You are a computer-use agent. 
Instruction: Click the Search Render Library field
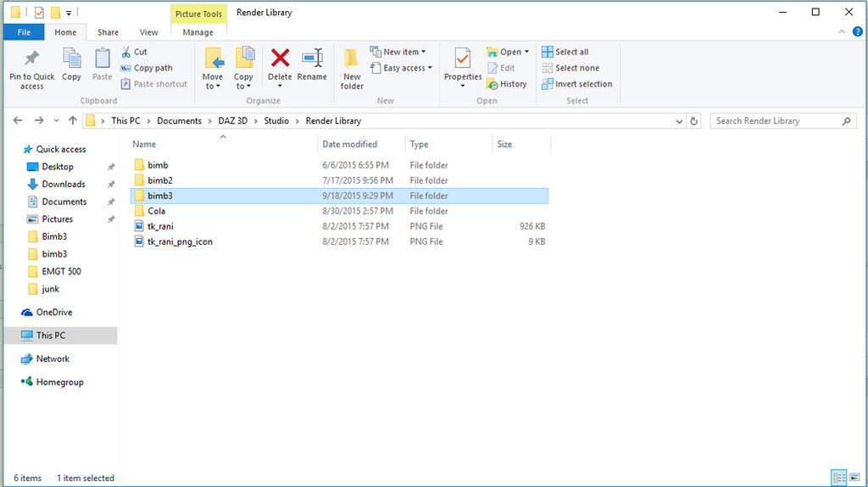[782, 120]
